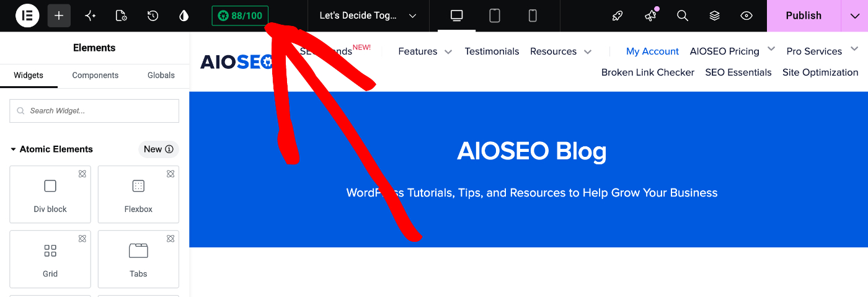
Task: Open the AIOSEO Pricing menu
Action: pos(725,51)
